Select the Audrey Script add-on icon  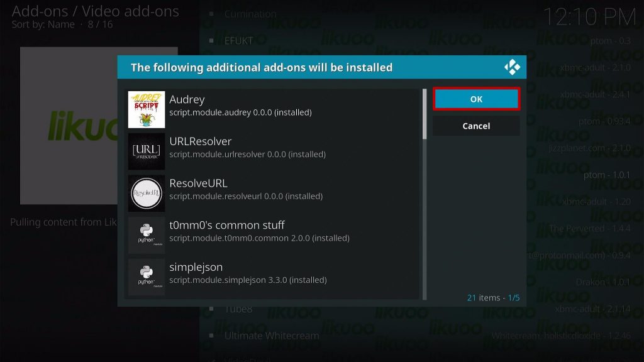pos(146,109)
